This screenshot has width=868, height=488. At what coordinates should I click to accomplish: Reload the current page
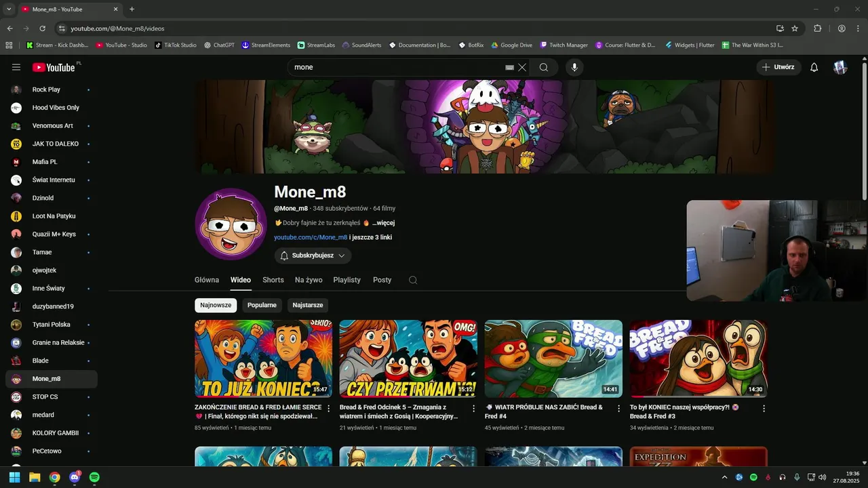pyautogui.click(x=42, y=28)
